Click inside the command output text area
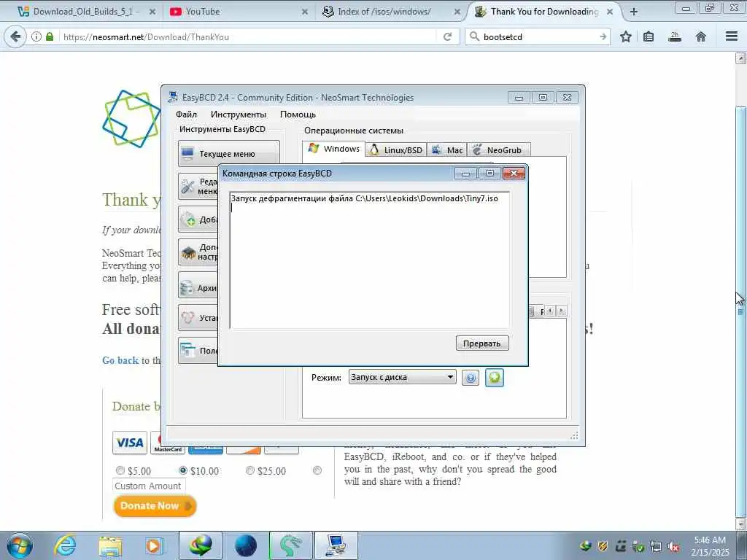Image resolution: width=747 pixels, height=560 pixels. tap(370, 260)
